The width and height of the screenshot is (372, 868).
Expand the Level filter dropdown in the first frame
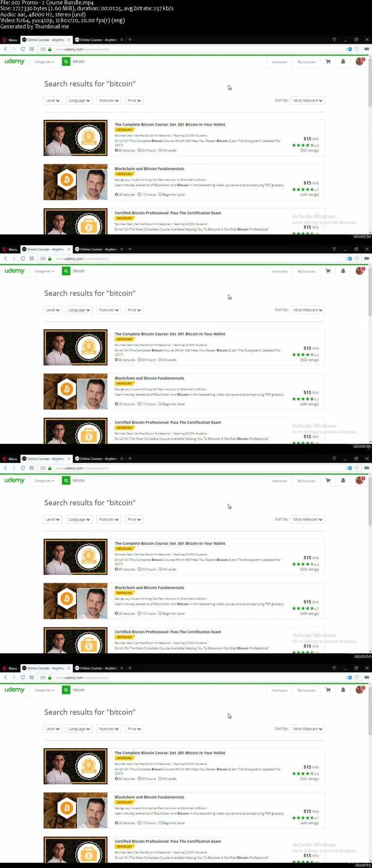[x=53, y=101]
